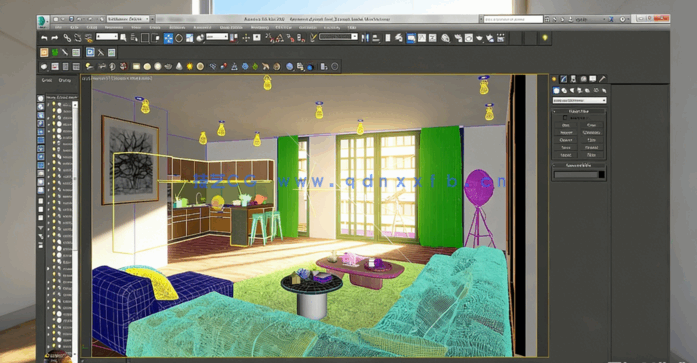Select the Shapes category icon in Create panel
This screenshot has height=363, width=697.
coord(564,91)
